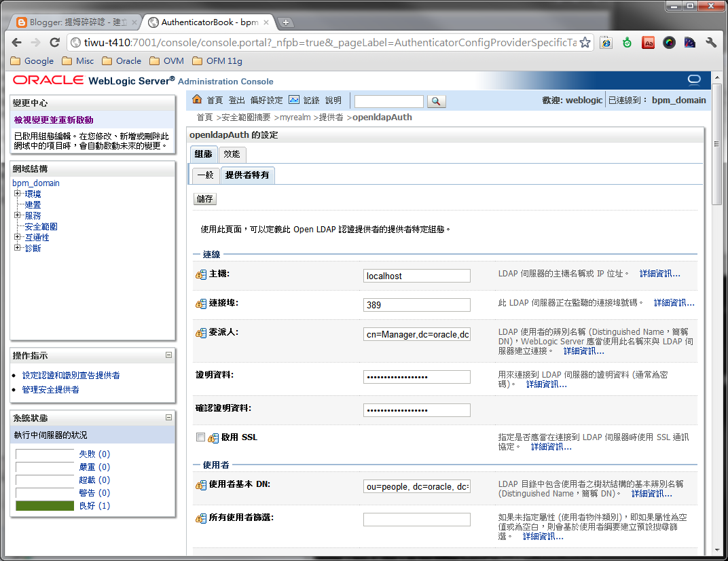Click the Blogger tab favicon
Viewport: 728px width, 561px height.
[x=21, y=22]
